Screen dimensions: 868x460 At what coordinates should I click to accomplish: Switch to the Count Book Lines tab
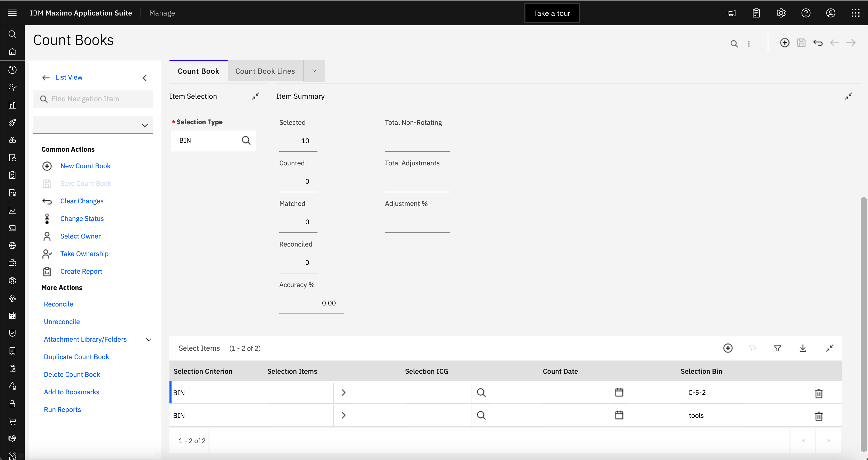265,71
